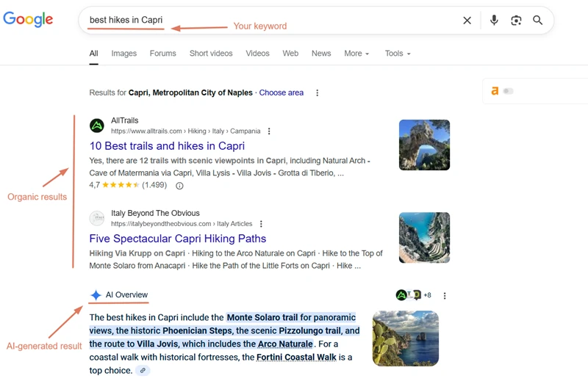Open Google Lens image search icon

pos(516,21)
